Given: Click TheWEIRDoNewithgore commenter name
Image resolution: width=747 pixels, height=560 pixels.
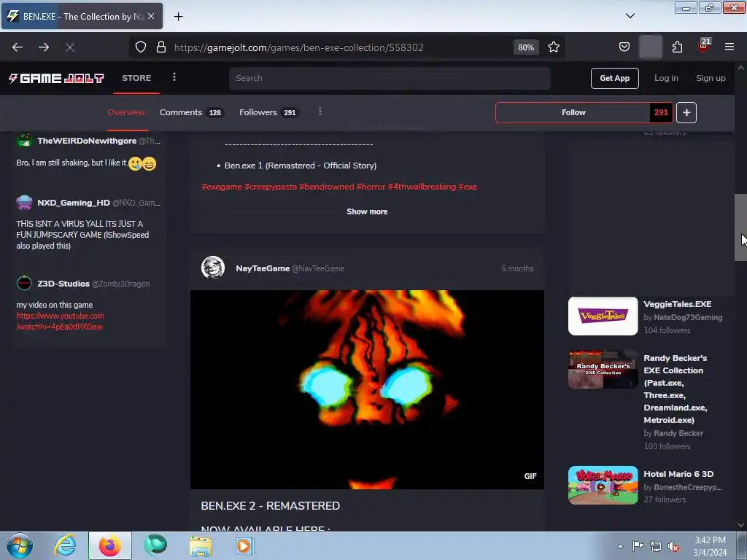Looking at the screenshot, I should 87,141.
